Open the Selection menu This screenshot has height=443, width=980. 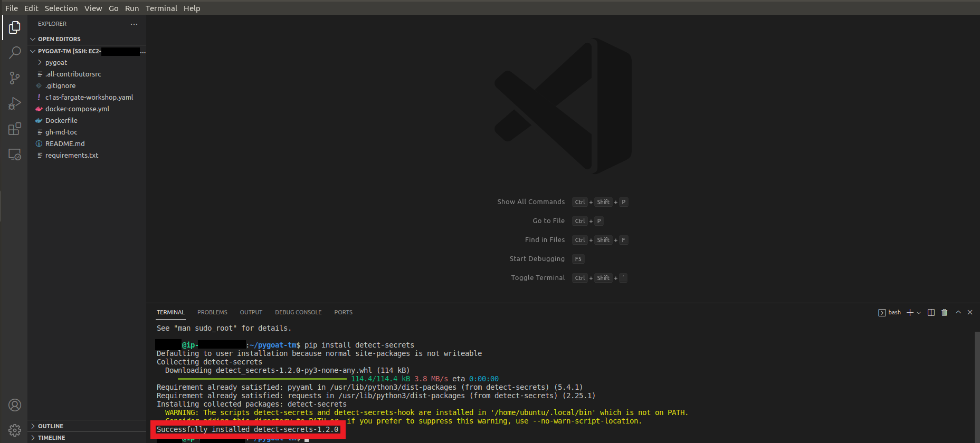(x=61, y=8)
